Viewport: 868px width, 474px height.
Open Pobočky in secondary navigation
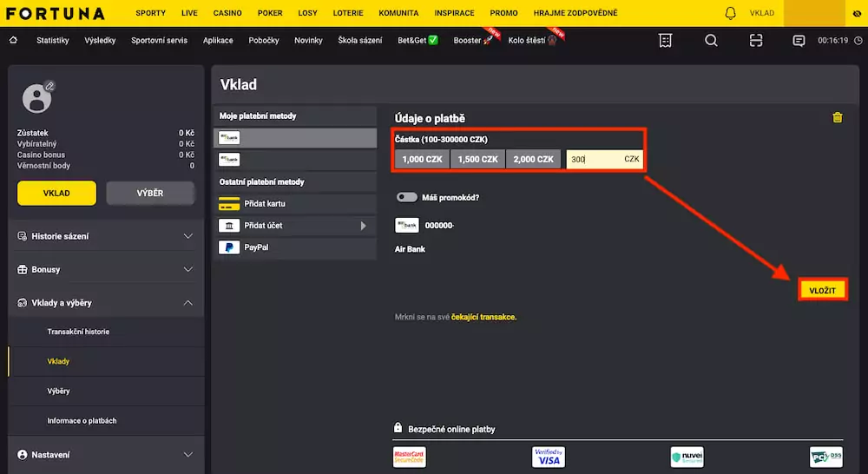click(264, 41)
